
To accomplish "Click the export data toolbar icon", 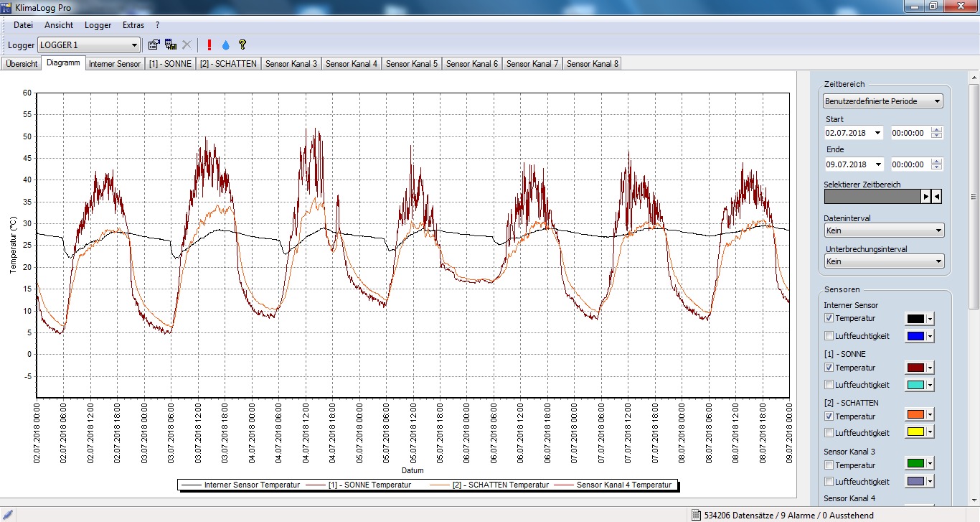I will coord(170,44).
